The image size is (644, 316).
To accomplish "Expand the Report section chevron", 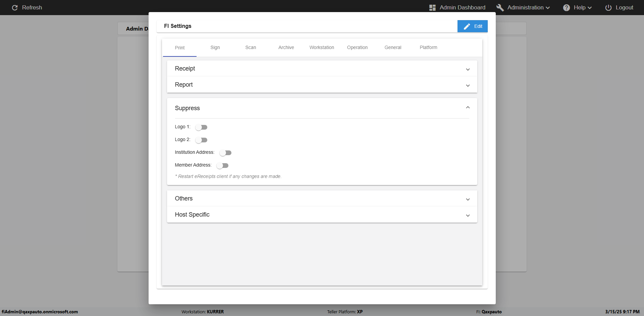I will click(468, 86).
